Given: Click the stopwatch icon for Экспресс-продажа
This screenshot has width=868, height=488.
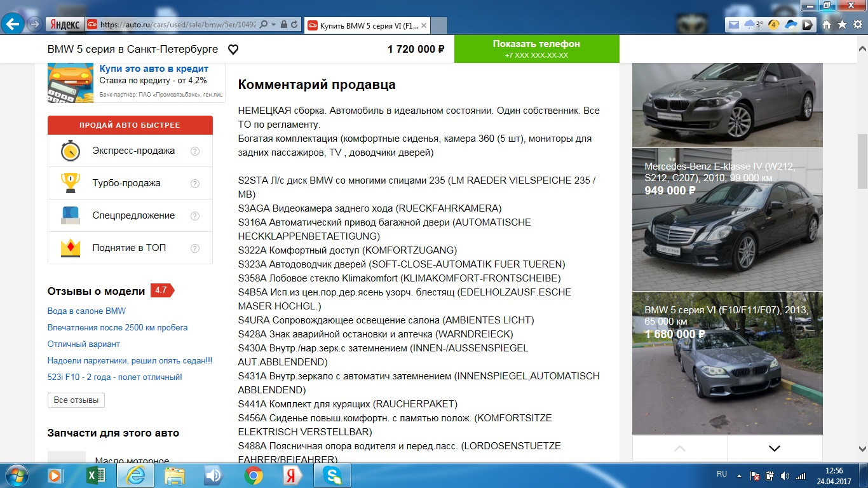Looking at the screenshot, I should coord(71,151).
